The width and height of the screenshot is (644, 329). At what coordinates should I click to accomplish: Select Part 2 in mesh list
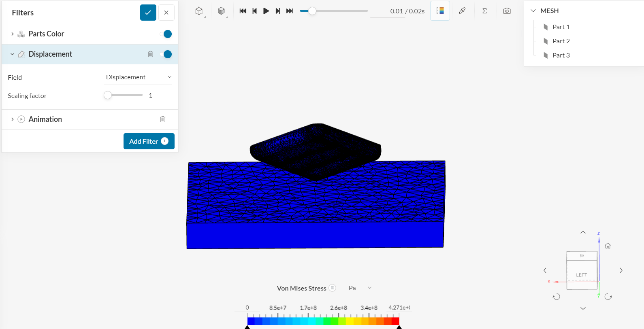561,41
